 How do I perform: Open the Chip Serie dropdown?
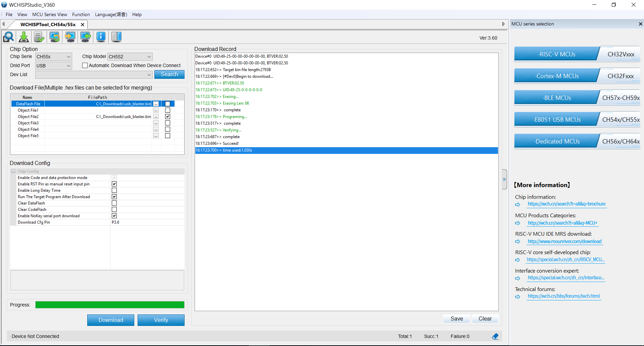54,57
